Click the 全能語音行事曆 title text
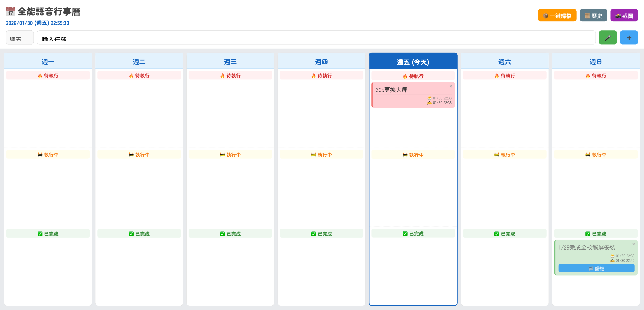This screenshot has height=310, width=644. tap(49, 11)
